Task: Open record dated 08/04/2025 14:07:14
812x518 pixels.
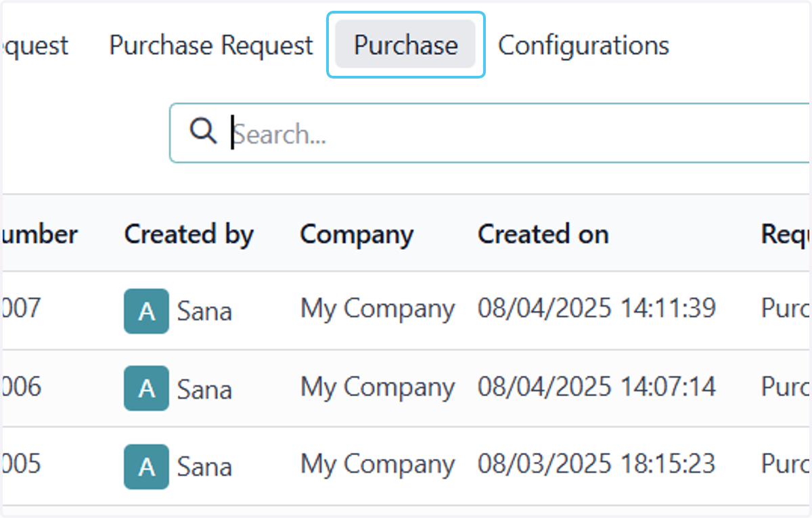Action: pos(597,387)
